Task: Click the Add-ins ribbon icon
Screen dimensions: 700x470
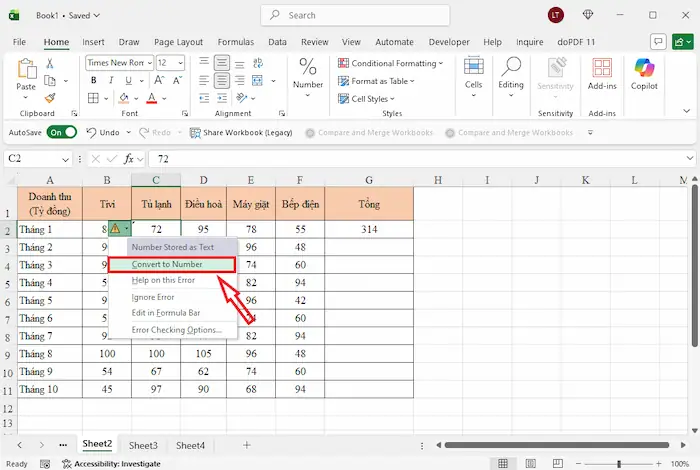Action: click(602, 75)
